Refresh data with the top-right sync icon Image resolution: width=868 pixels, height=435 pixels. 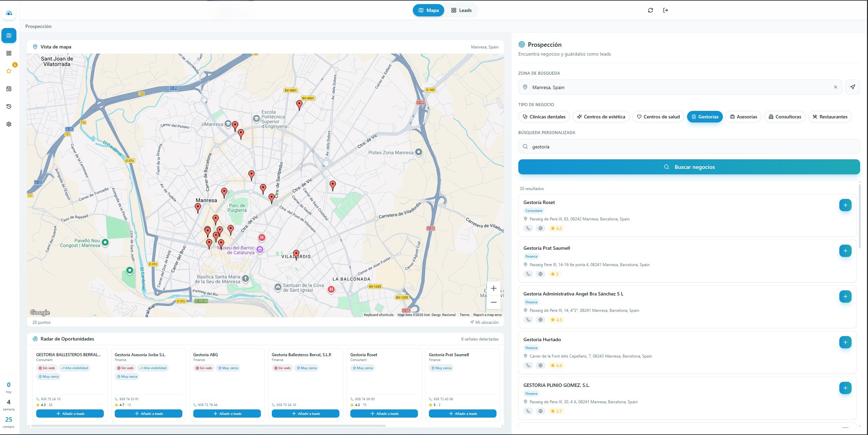(650, 10)
